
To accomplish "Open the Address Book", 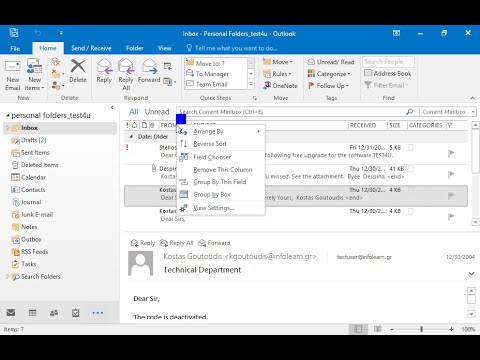I will pyautogui.click(x=388, y=73).
